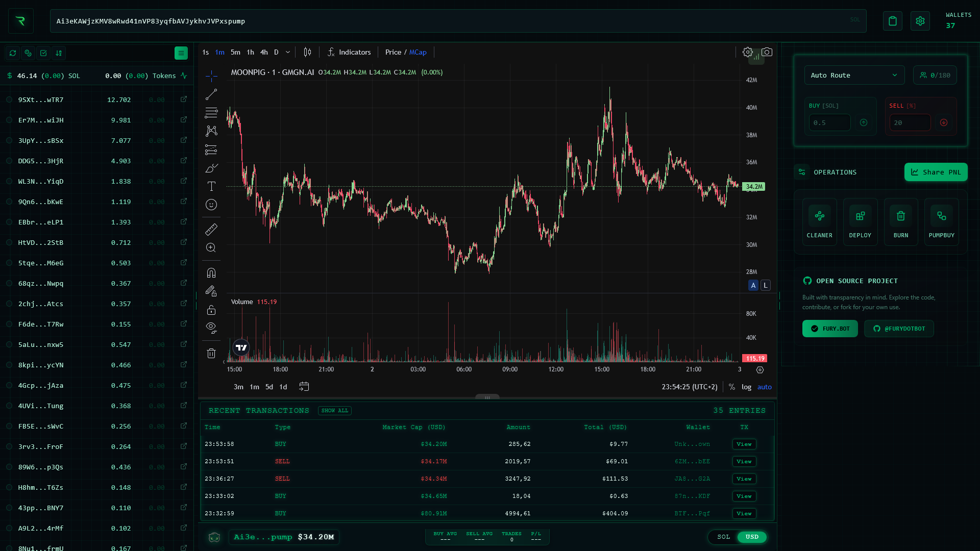Open the CLEANER operation
Screen dimensions: 980x551
click(819, 222)
